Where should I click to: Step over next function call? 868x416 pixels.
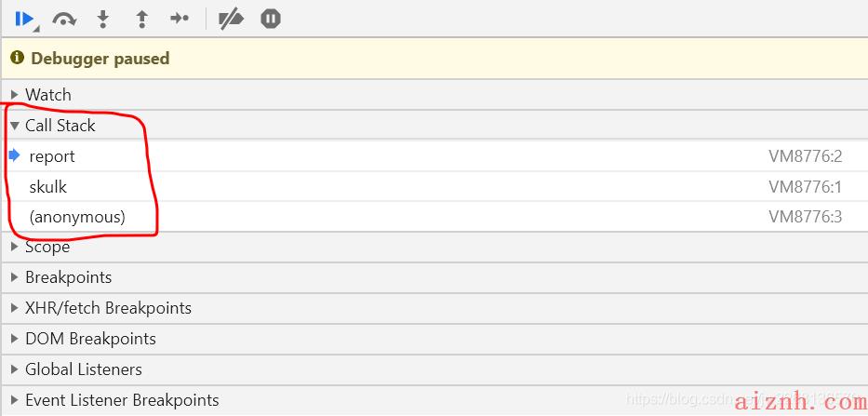64,19
